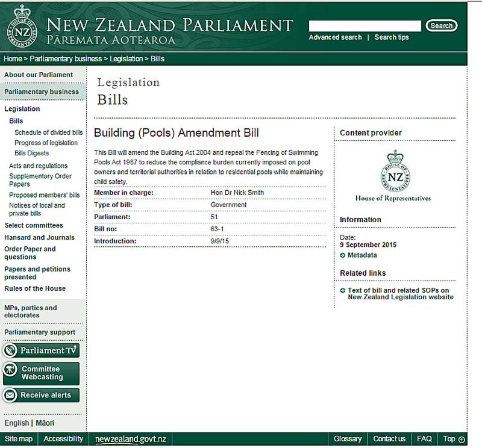This screenshot has width=482, height=448.
Task: Click Receive alerts button
Action: pos(41,395)
